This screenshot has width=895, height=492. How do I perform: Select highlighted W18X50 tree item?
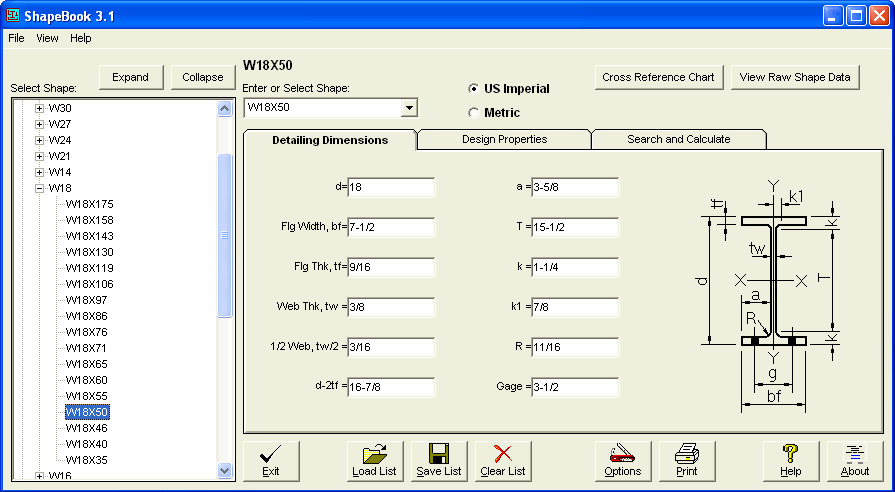(87, 412)
